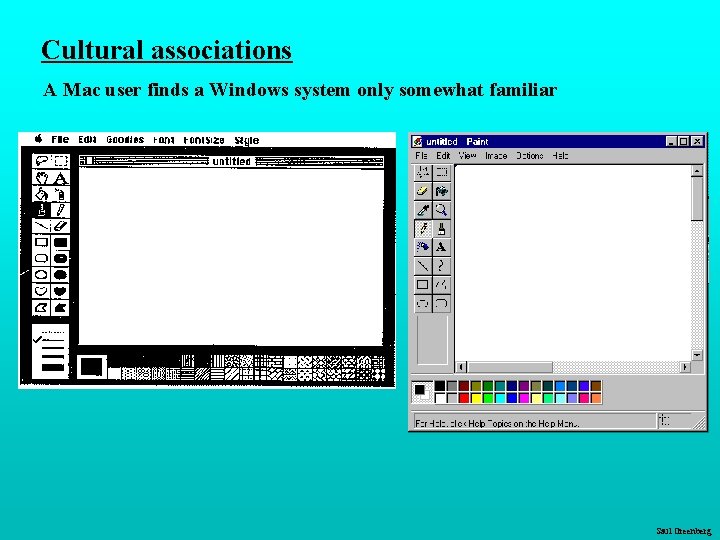Choose the thickest line width in MacPaint
This screenshot has height=540, width=720.
click(53, 367)
